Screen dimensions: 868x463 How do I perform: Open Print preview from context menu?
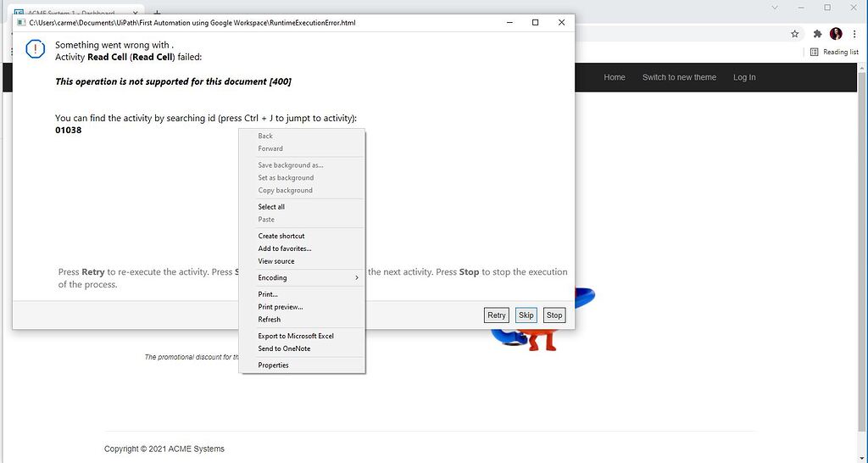point(302,307)
